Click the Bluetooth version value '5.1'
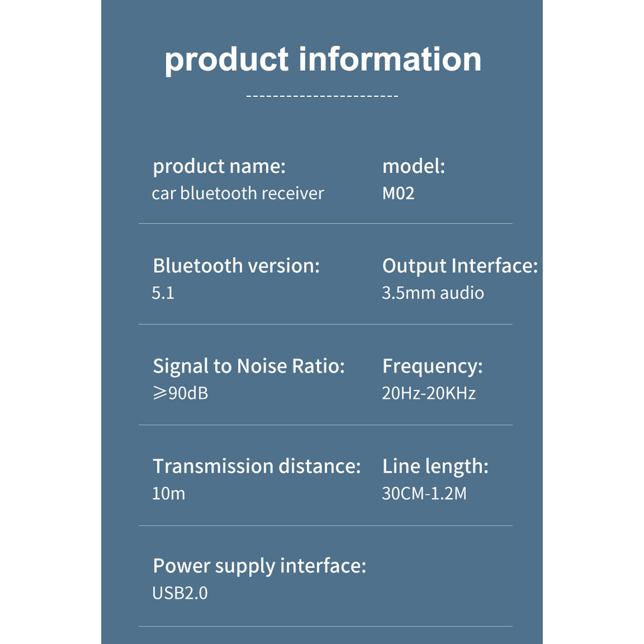The image size is (644, 644). pyautogui.click(x=163, y=293)
